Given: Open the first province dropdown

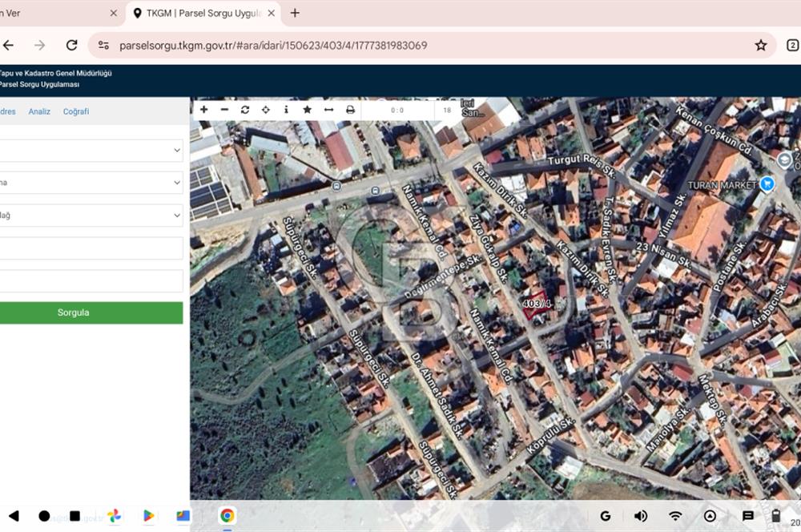Looking at the screenshot, I should coord(91,150).
